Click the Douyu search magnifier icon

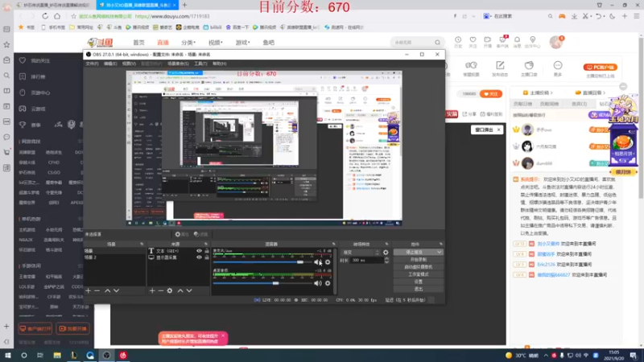(x=437, y=43)
